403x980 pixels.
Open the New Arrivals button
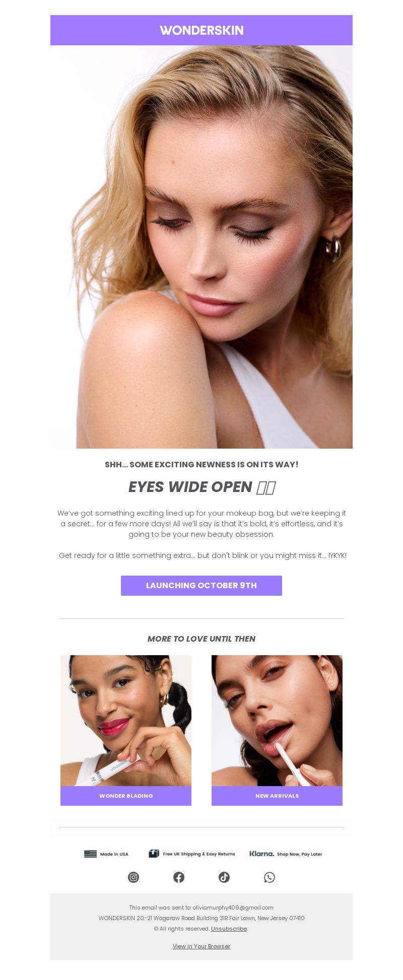click(x=277, y=796)
